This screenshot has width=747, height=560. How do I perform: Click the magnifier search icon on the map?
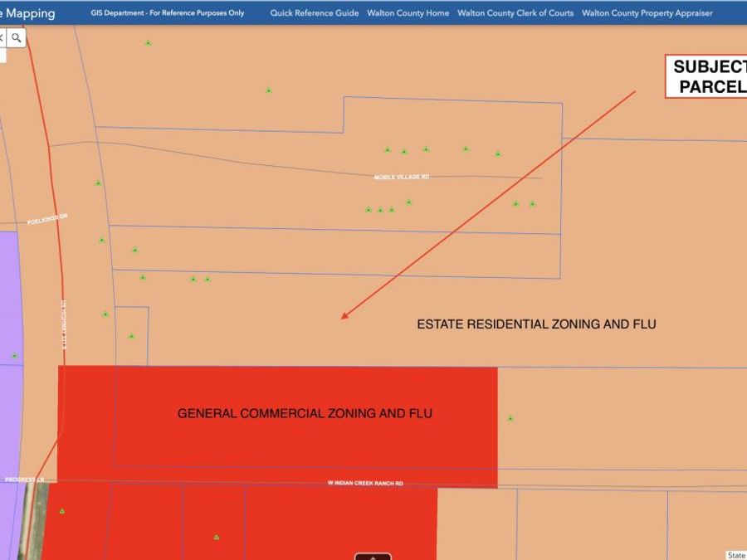(17, 37)
